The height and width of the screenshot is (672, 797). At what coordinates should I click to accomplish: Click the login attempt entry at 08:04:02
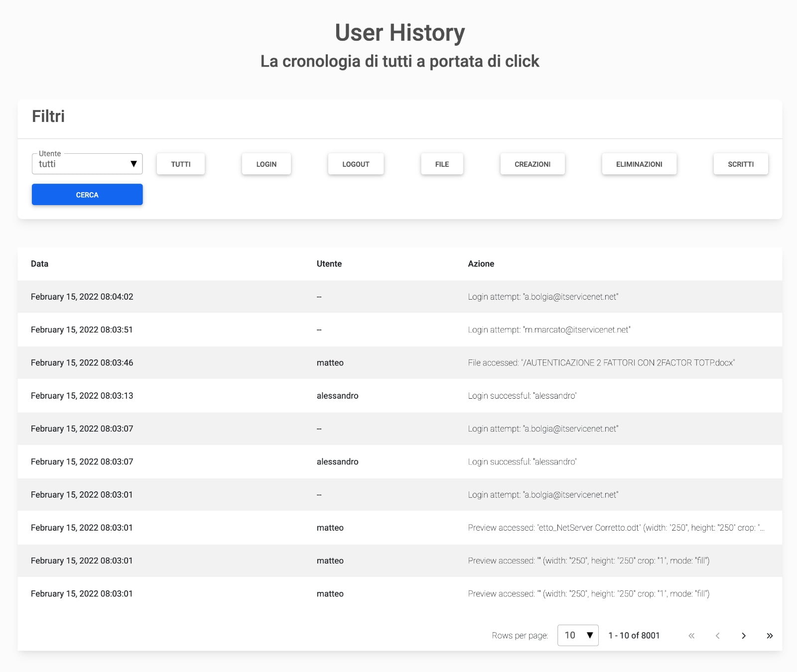(x=543, y=297)
